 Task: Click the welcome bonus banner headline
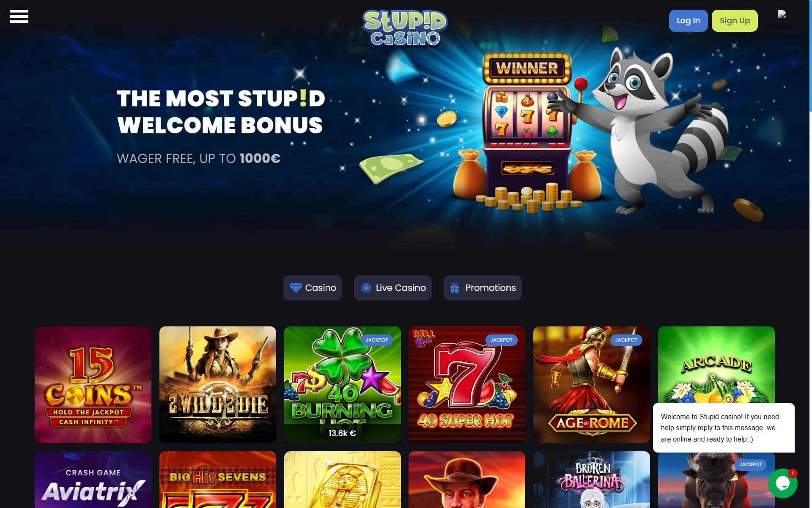(x=220, y=112)
